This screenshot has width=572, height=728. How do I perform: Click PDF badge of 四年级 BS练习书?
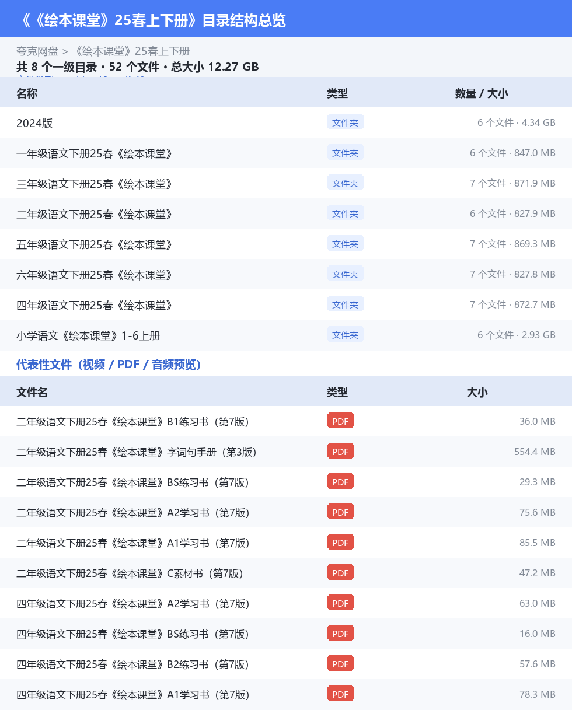point(340,633)
